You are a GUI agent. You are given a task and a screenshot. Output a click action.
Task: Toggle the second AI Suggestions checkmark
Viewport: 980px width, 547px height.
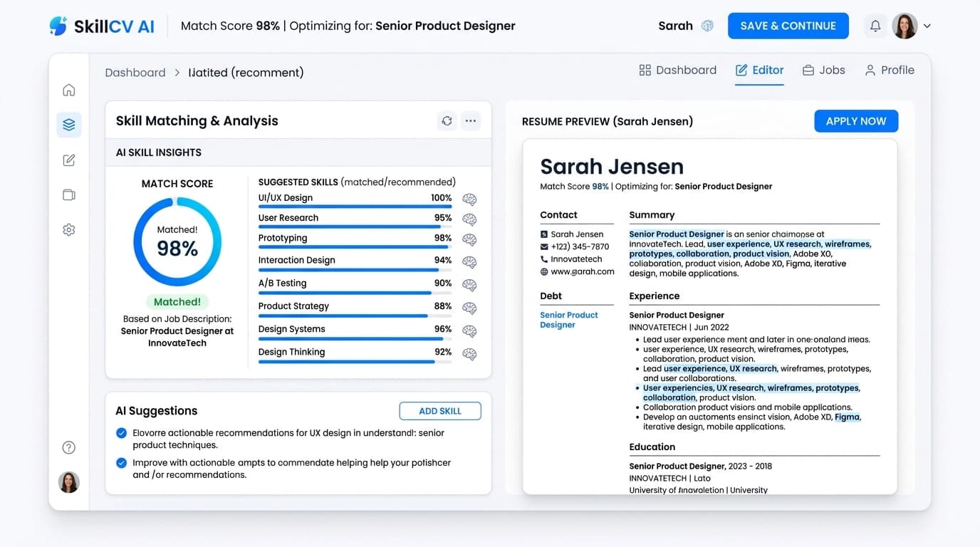pyautogui.click(x=121, y=463)
